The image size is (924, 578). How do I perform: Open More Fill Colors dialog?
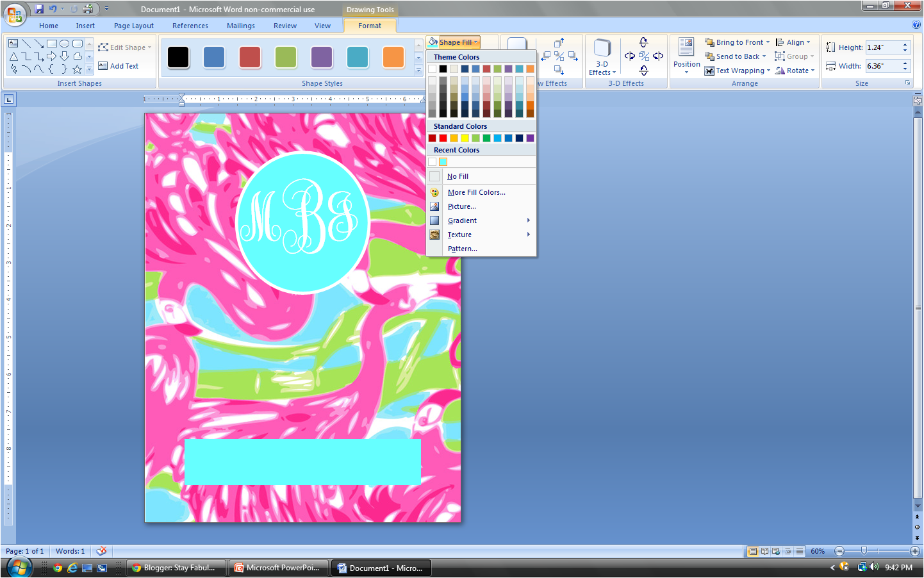[481, 192]
